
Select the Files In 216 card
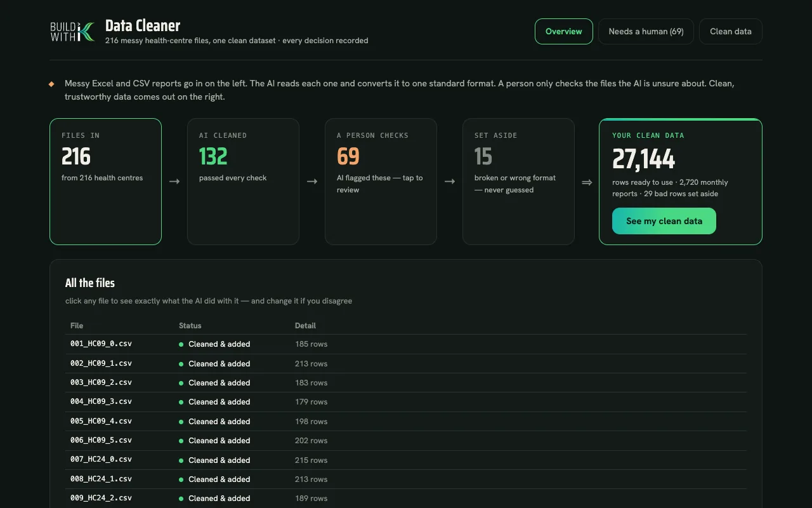[105, 182]
